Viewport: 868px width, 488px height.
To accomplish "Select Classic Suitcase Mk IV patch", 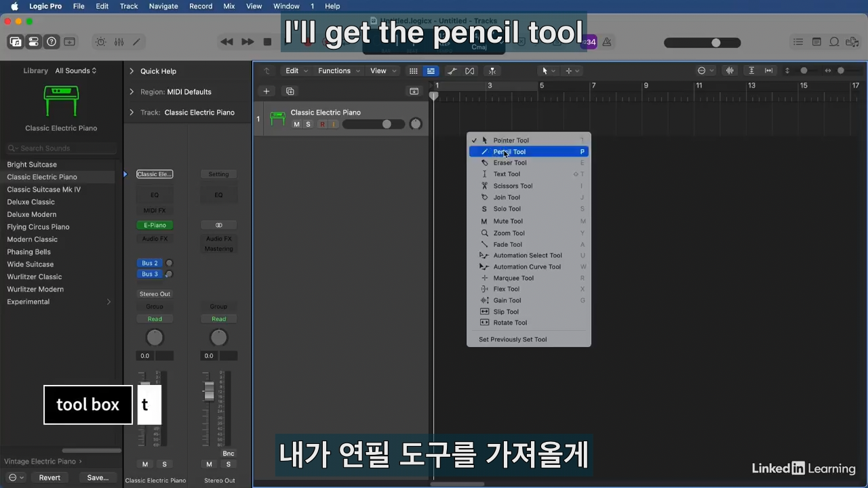I will pyautogui.click(x=43, y=190).
